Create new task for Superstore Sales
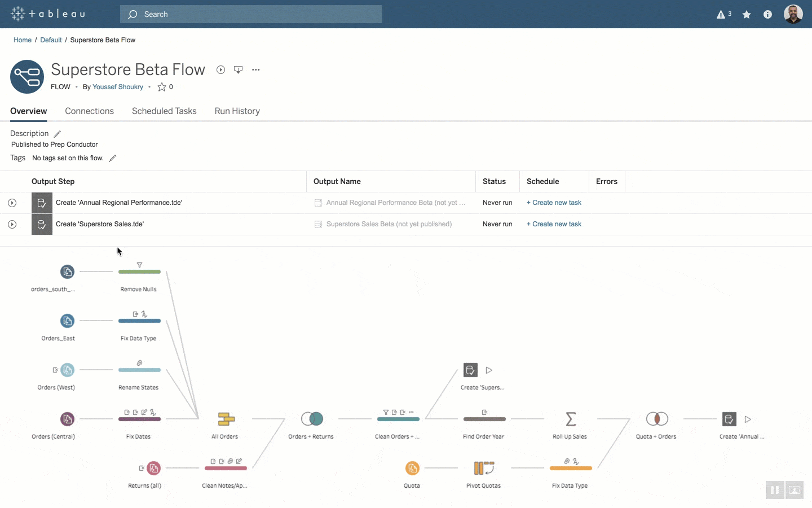 coord(554,224)
